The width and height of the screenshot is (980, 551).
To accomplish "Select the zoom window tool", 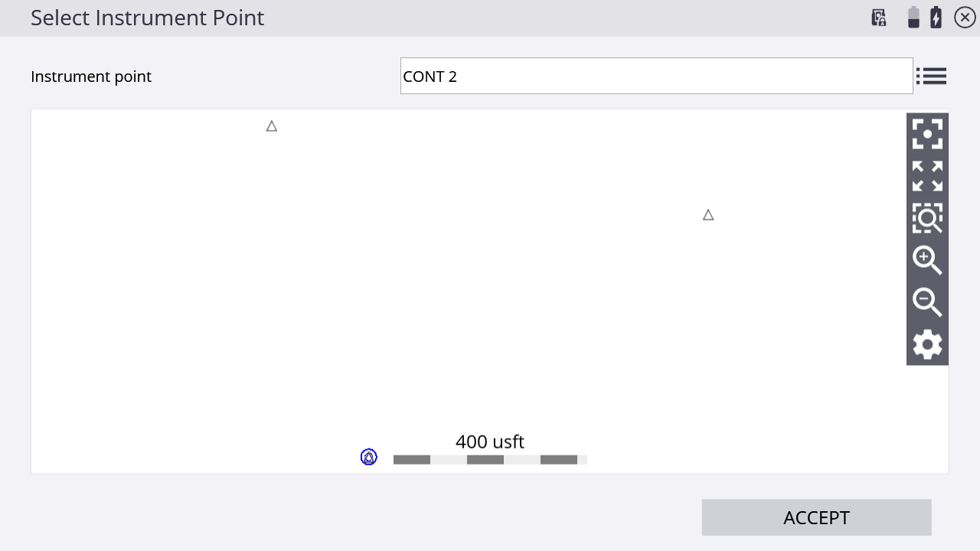I will click(x=927, y=218).
